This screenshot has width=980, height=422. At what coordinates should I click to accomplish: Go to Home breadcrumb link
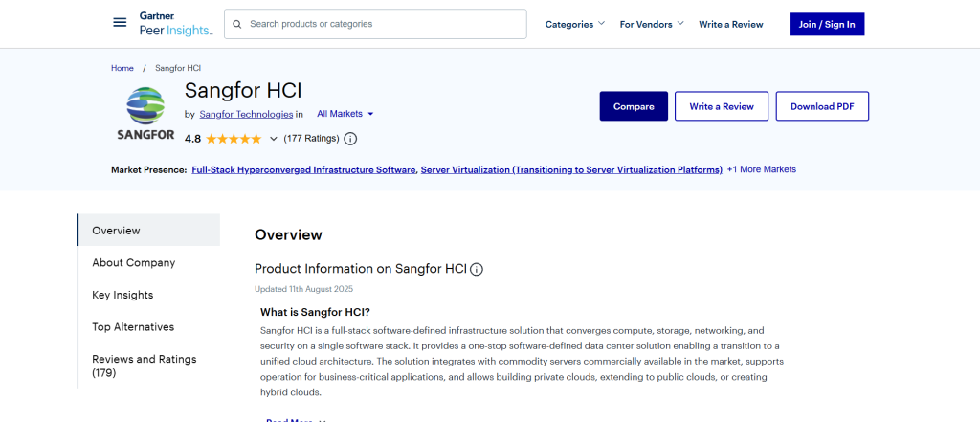(122, 68)
